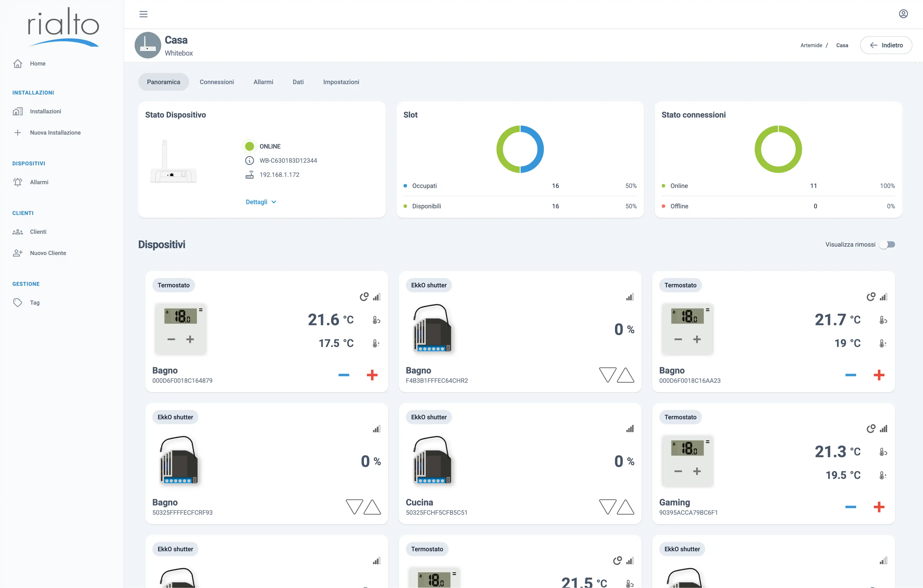Click the Indietro back button
Screen dimensions: 923x588
click(x=886, y=45)
